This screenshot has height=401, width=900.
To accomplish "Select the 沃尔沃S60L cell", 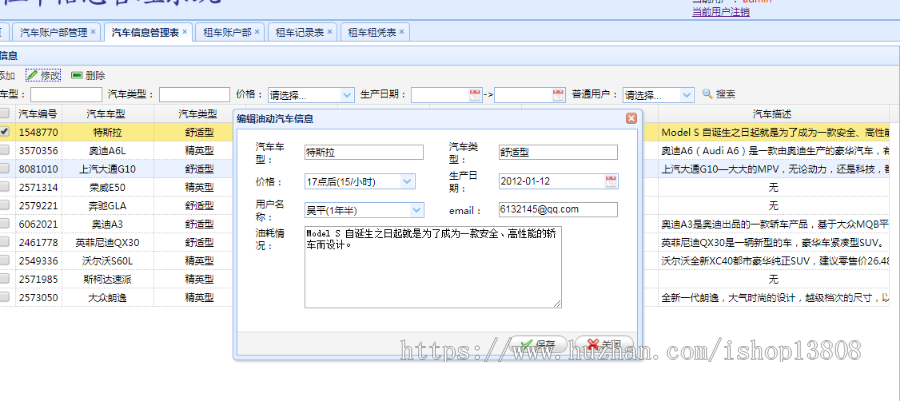I will 107,260.
